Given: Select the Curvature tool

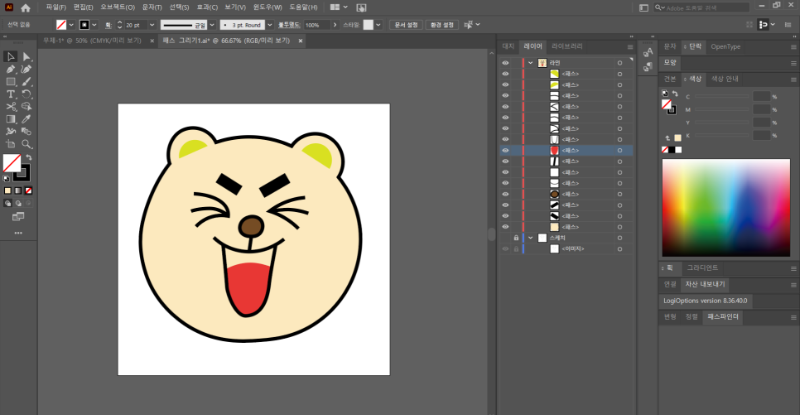Looking at the screenshot, I should click(x=27, y=69).
